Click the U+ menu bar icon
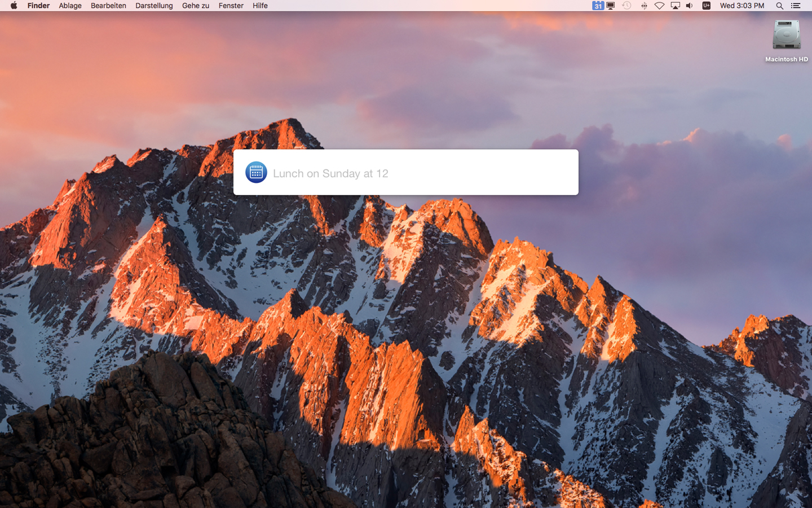The image size is (812, 508). 706,6
